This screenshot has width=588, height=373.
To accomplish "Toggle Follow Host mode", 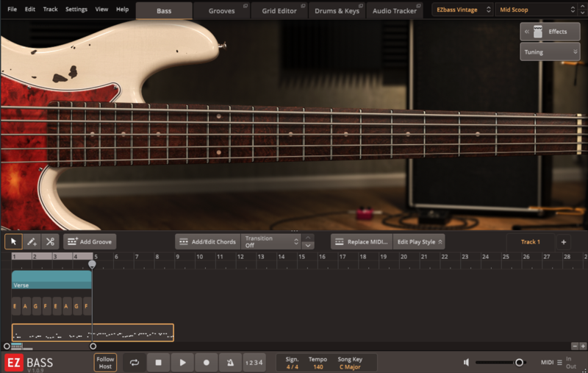I will tap(105, 362).
